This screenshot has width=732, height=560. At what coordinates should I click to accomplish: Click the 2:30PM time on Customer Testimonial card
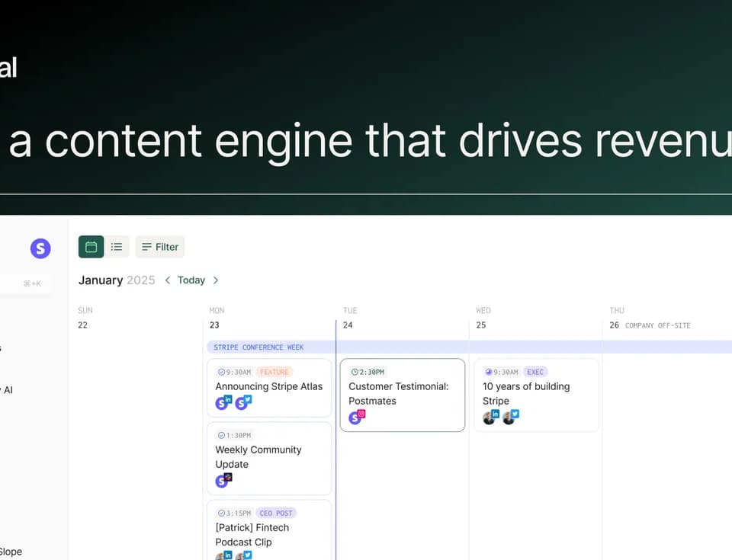pyautogui.click(x=371, y=372)
